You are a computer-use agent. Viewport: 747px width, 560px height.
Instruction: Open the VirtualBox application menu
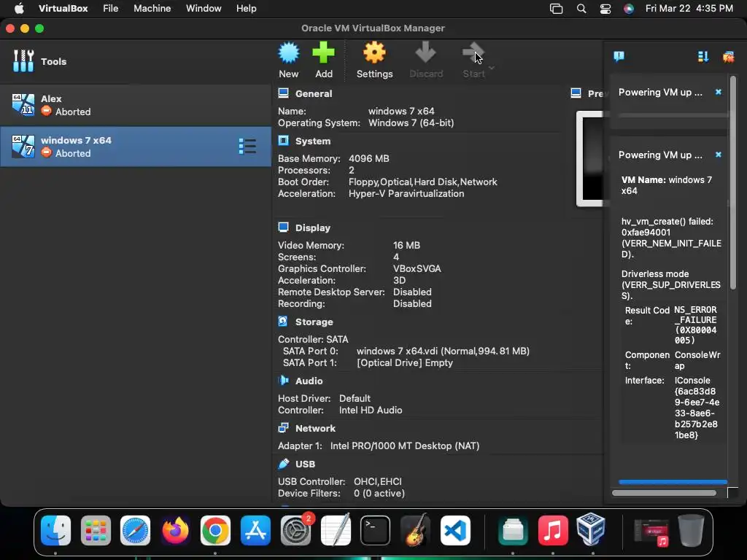pos(63,8)
